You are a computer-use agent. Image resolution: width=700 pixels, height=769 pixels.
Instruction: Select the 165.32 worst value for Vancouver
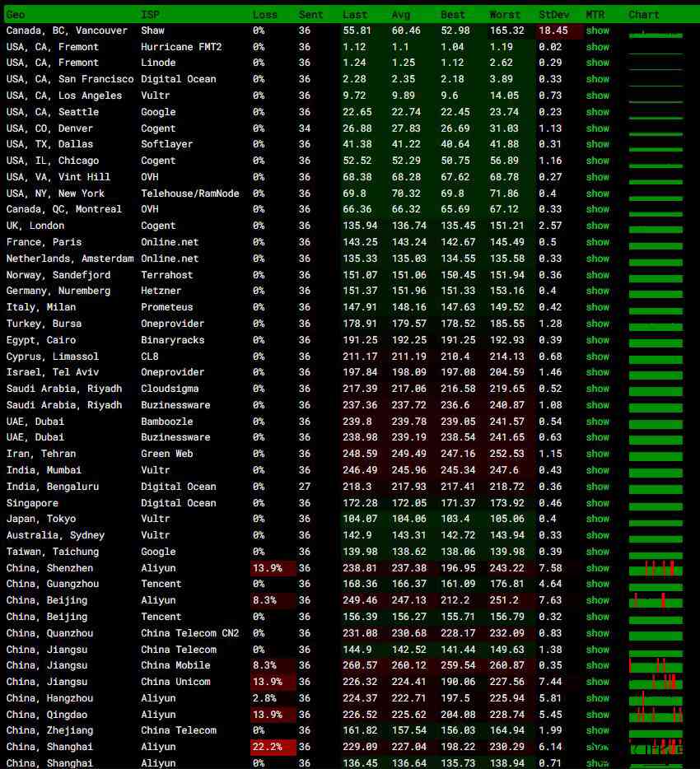tap(507, 30)
